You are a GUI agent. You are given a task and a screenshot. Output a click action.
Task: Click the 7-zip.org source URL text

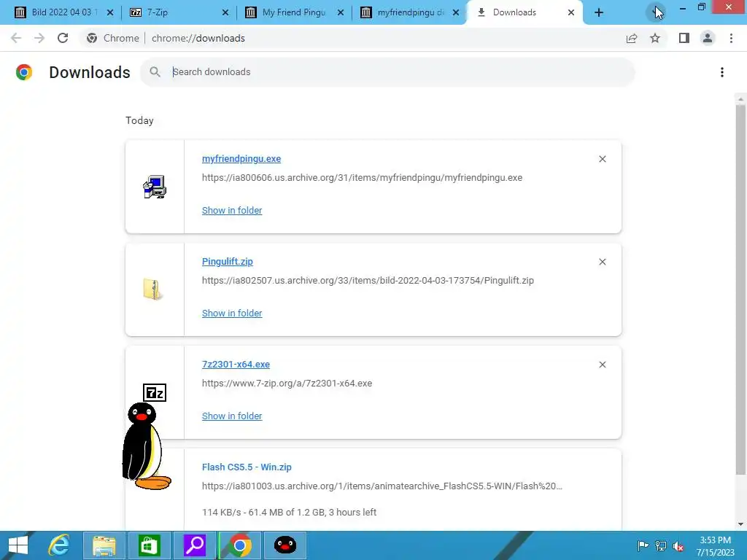[287, 384]
